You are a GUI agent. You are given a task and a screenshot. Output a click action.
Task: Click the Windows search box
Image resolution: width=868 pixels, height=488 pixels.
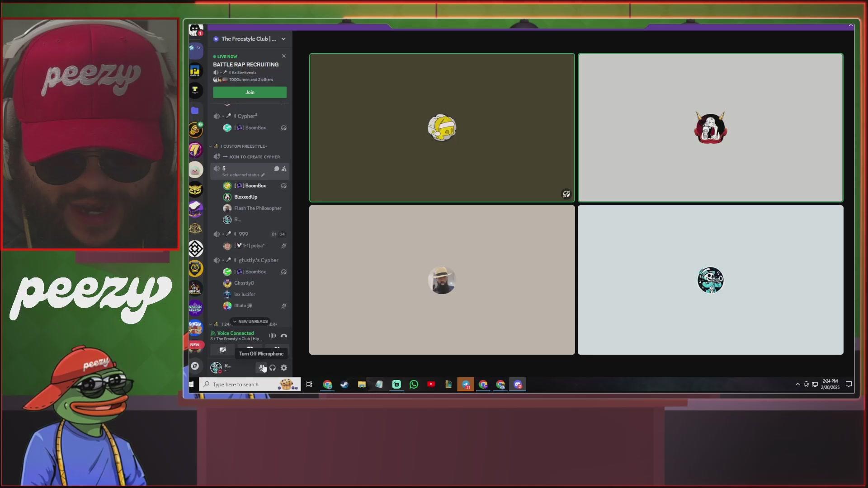tap(250, 385)
